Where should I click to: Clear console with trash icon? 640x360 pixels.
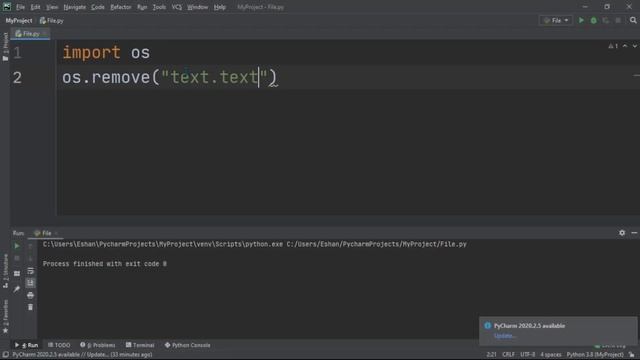point(30,307)
